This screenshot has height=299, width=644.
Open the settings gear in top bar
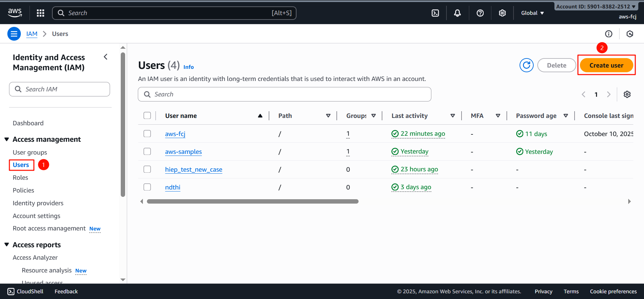[502, 13]
